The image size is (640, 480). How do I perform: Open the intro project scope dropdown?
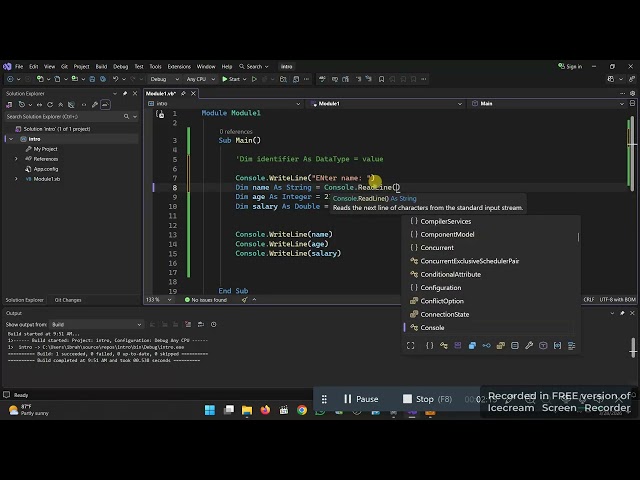pyautogui.click(x=224, y=104)
